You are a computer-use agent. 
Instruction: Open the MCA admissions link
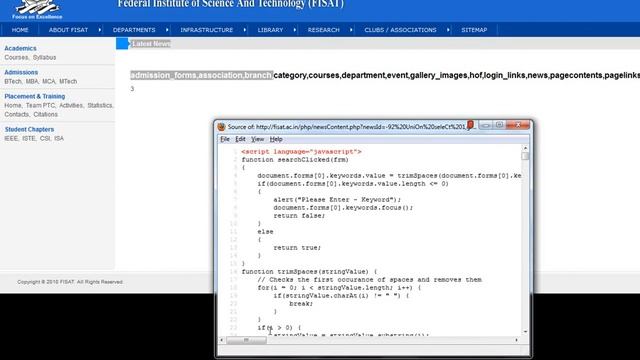pyautogui.click(x=49, y=82)
